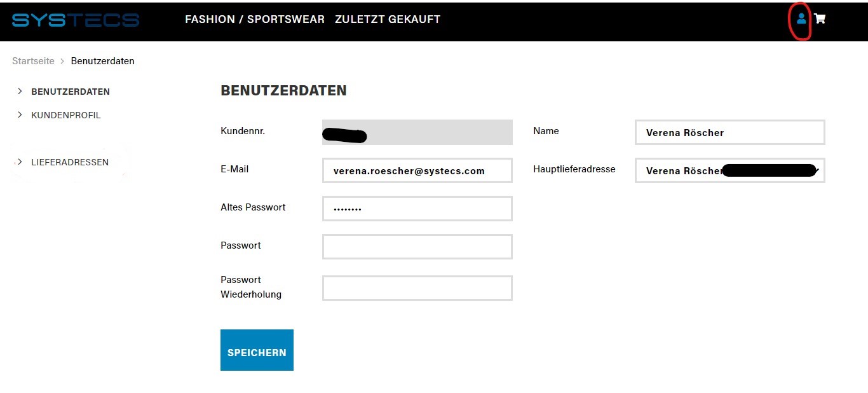Open the Hauptlieferadresse dropdown
This screenshot has height=393, width=868.
[730, 170]
